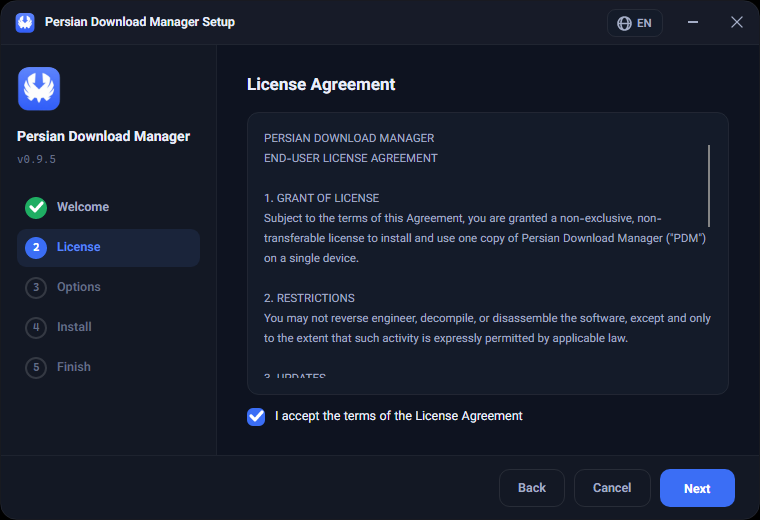Click the Back button
The height and width of the screenshot is (520, 760).
(532, 488)
